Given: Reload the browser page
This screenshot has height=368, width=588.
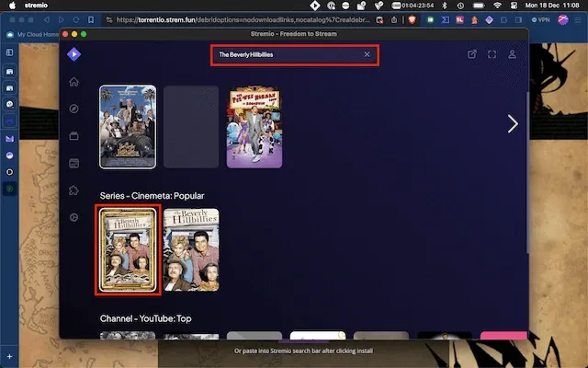Looking at the screenshot, I should pos(76,20).
